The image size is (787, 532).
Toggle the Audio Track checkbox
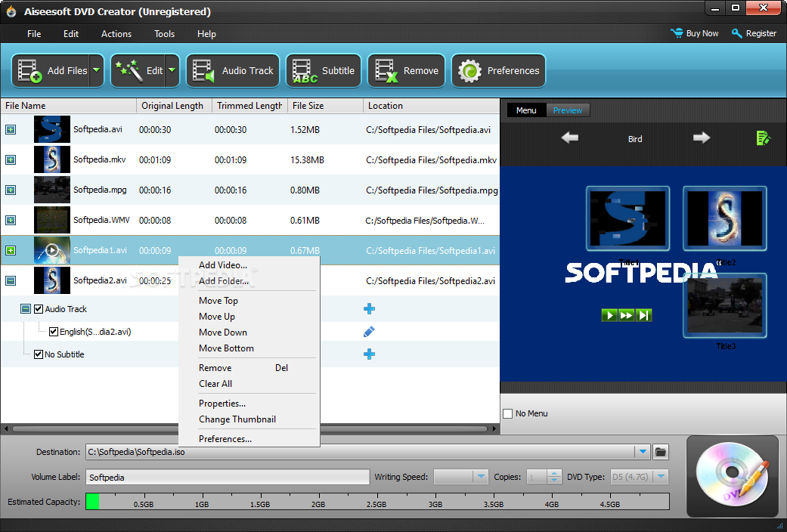(39, 308)
